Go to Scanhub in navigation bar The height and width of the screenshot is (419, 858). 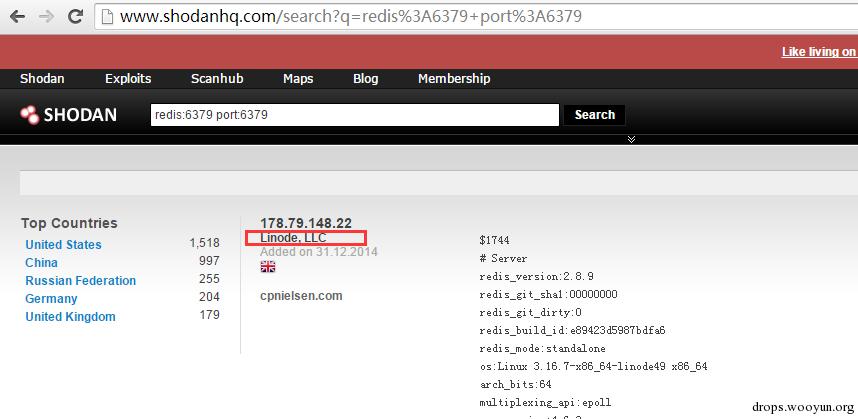pos(217,79)
